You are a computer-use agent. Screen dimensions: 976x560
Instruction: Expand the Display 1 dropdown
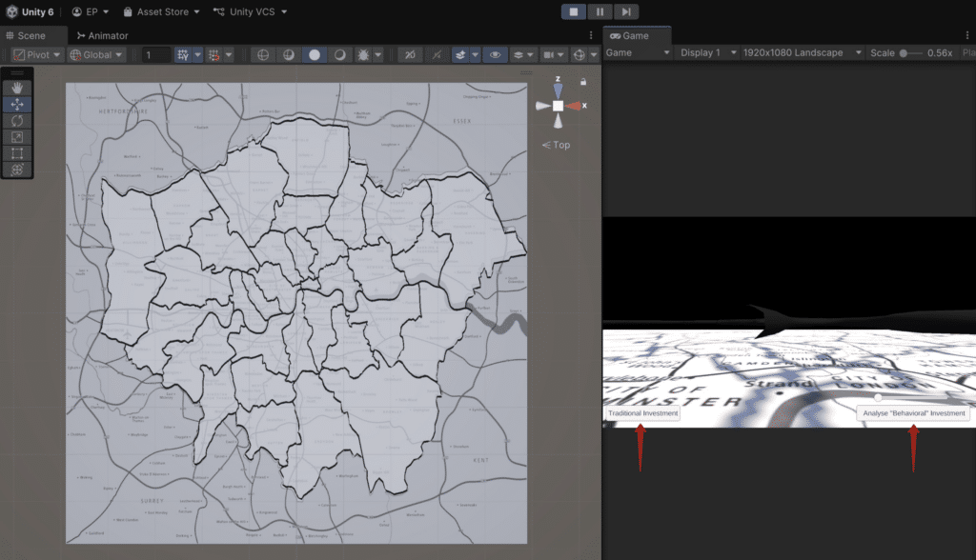pyautogui.click(x=705, y=53)
